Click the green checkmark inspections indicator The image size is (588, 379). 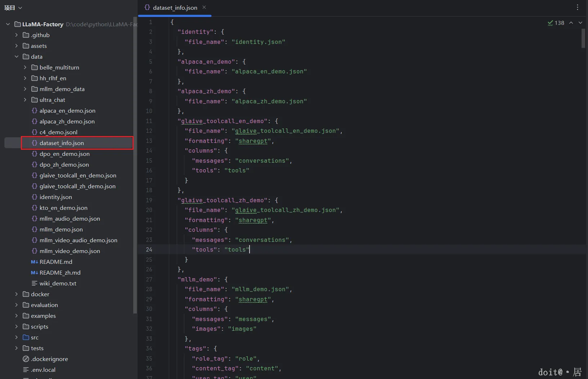point(550,23)
